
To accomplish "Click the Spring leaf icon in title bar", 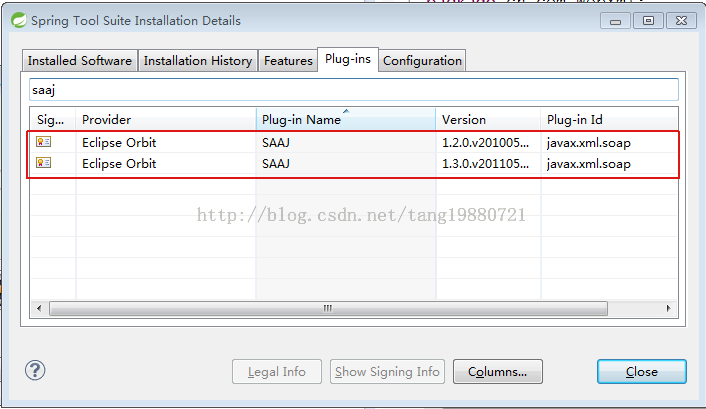I will (19, 20).
